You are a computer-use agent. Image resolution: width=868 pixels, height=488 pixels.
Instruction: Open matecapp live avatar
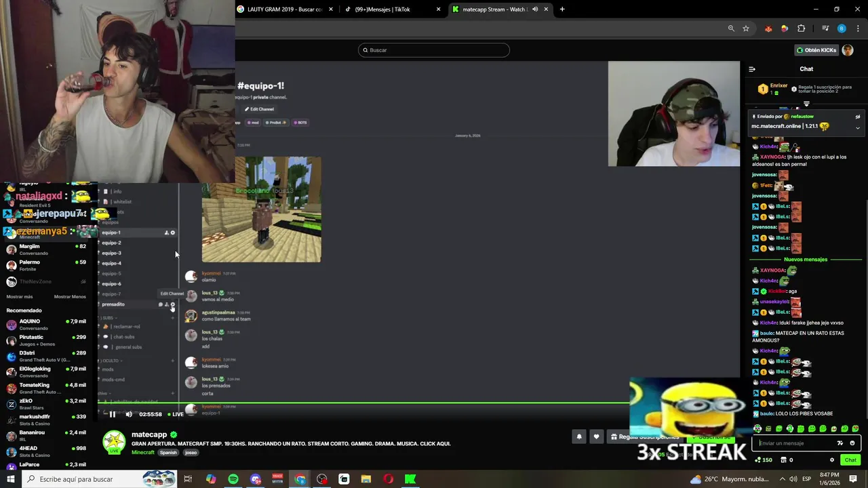tap(114, 442)
